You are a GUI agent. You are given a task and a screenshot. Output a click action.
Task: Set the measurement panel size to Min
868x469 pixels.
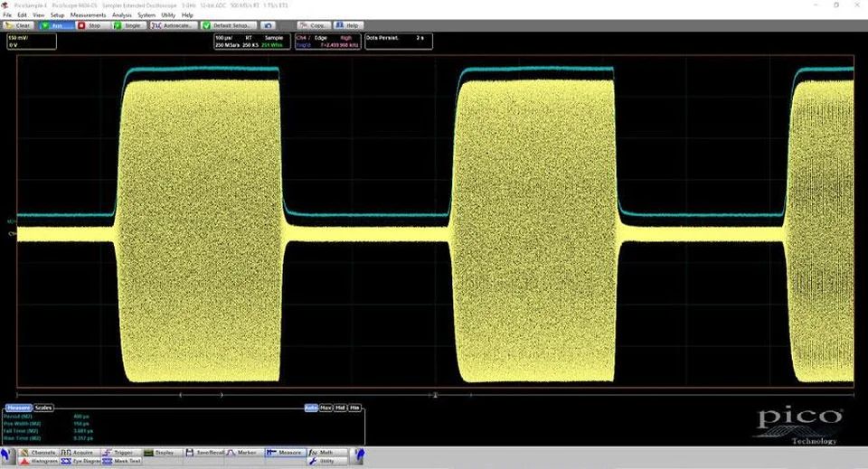click(x=355, y=408)
